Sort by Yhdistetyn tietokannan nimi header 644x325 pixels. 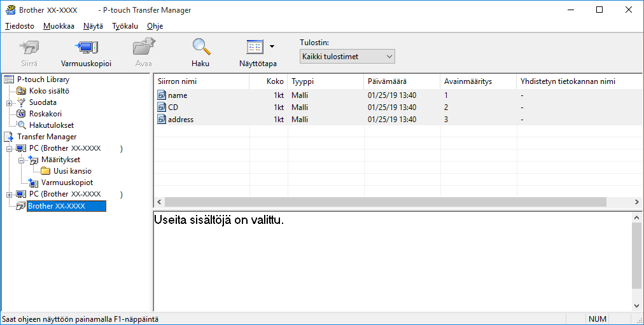[579, 81]
